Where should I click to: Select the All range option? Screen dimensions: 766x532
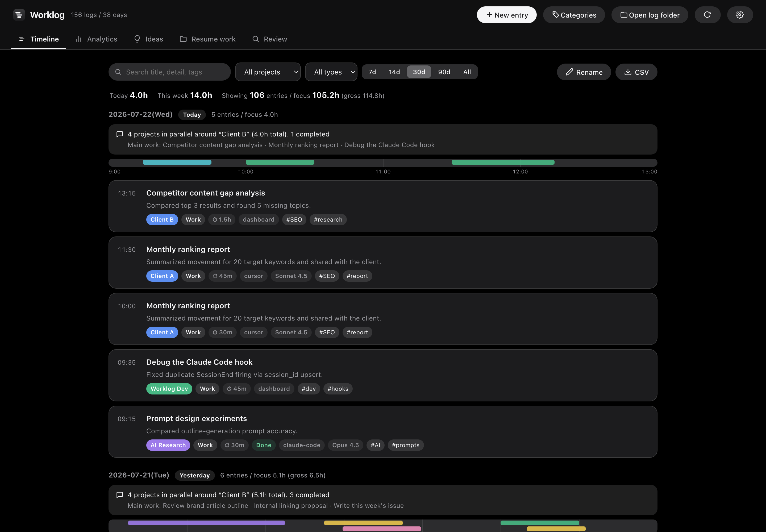click(467, 72)
